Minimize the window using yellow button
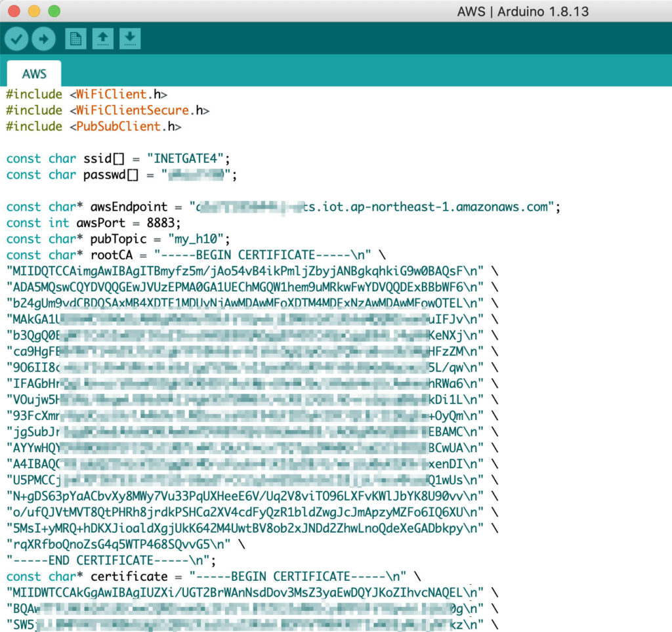This screenshot has width=672, height=632. (x=33, y=11)
